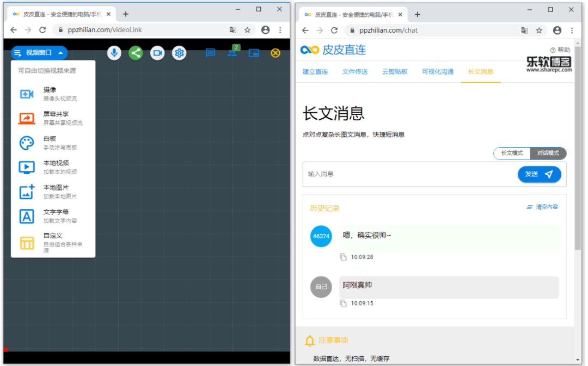Viewport: 588px width, 366px height.
Task: Click the picture-in-picture icon
Action: pyautogui.click(x=254, y=53)
